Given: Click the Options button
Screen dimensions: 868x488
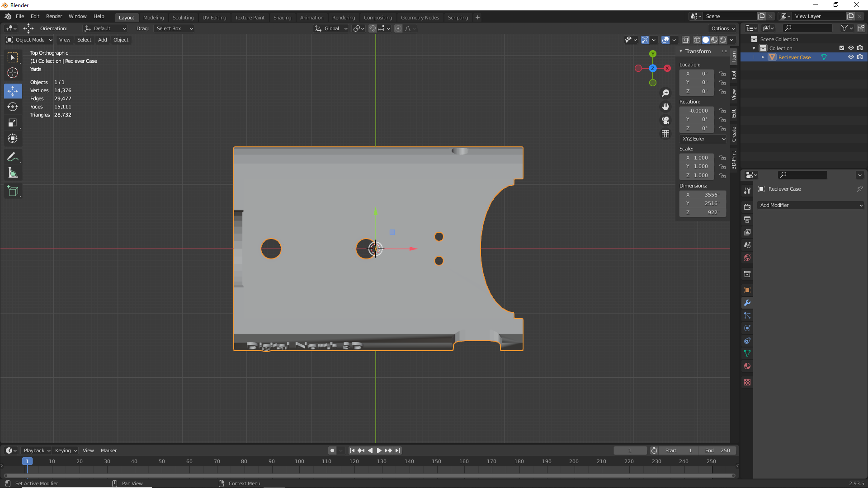Looking at the screenshot, I should point(723,28).
